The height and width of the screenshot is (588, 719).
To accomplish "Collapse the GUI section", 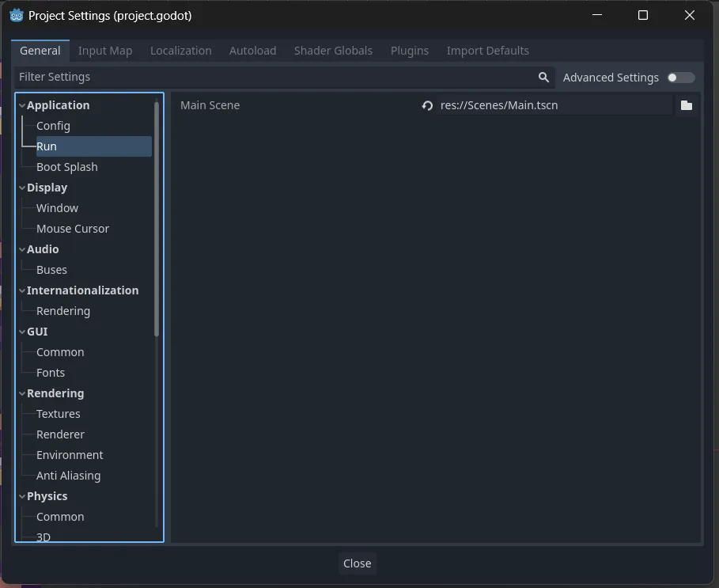I will click(x=22, y=332).
